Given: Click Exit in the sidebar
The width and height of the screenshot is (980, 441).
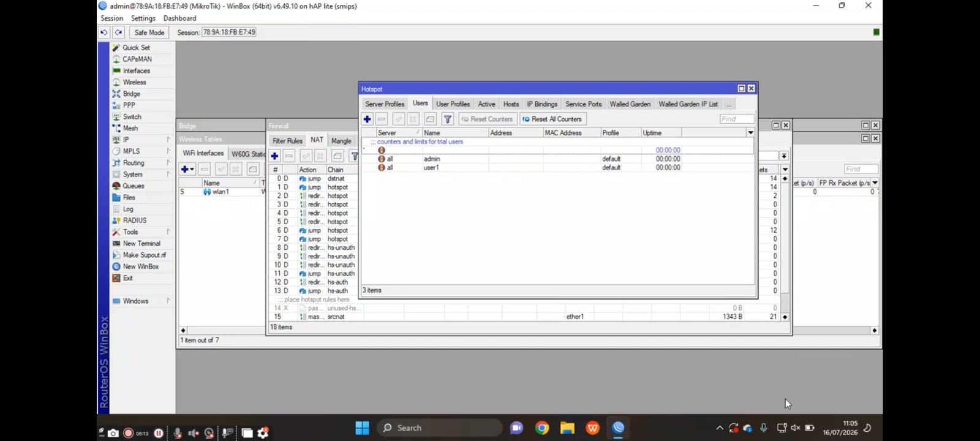Looking at the screenshot, I should click(127, 278).
